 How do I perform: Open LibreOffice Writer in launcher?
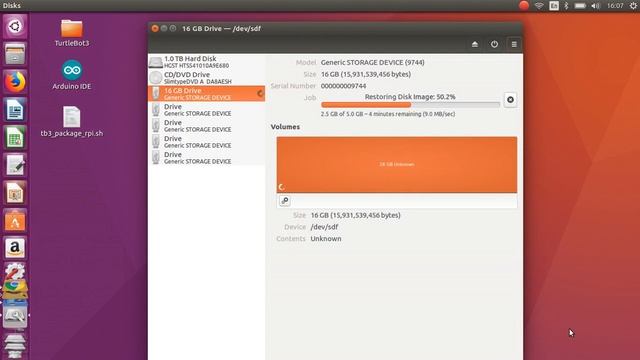coord(15,109)
